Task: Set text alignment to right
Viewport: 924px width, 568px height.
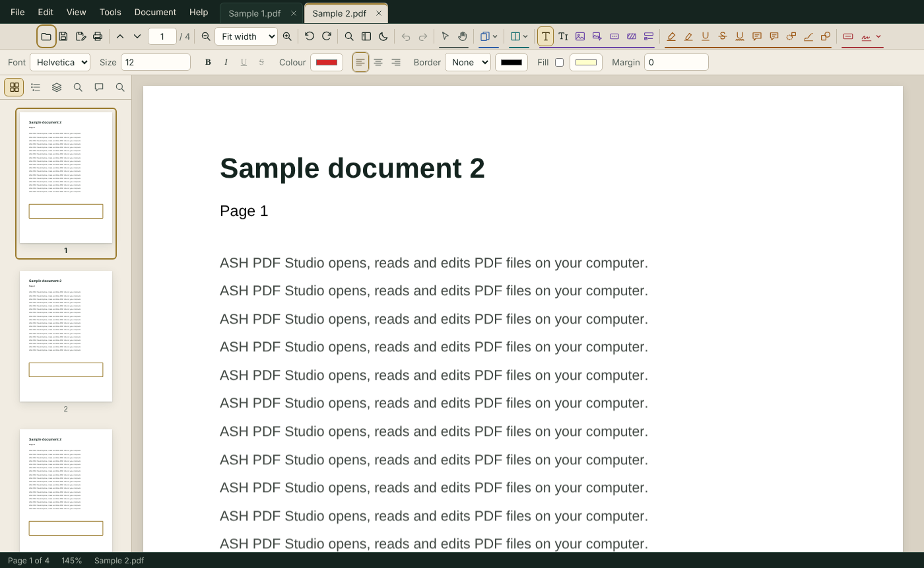Action: (396, 62)
